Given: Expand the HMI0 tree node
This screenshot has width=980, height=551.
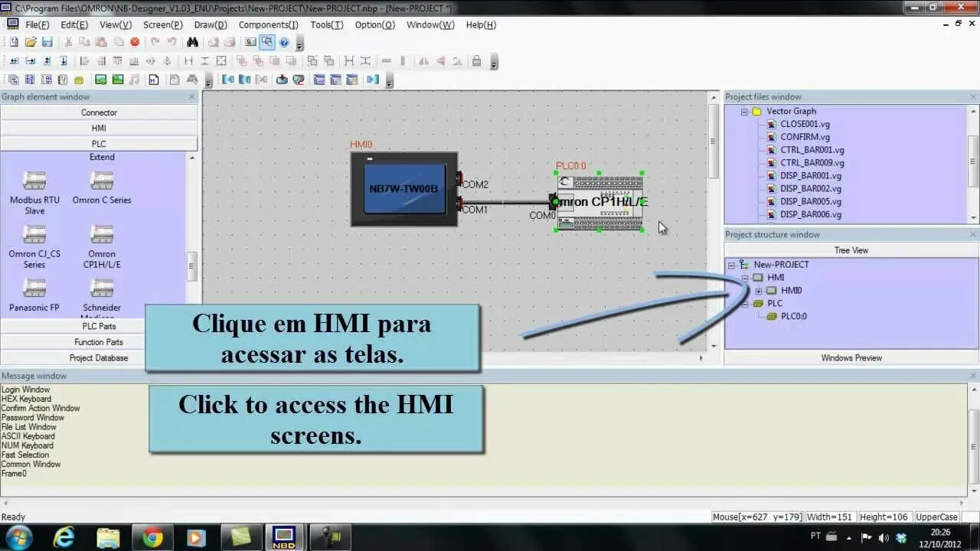Looking at the screenshot, I should 759,291.
